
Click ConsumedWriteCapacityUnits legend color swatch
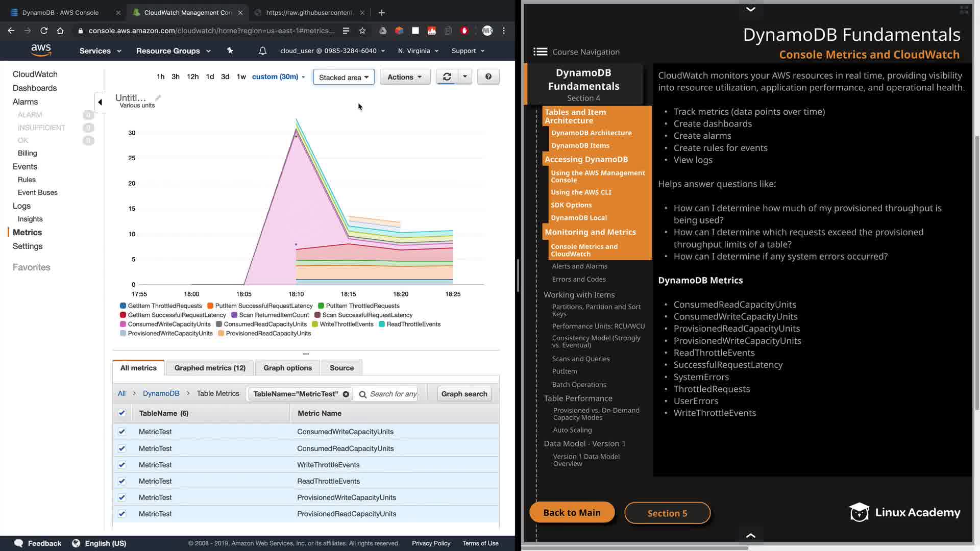(x=123, y=324)
